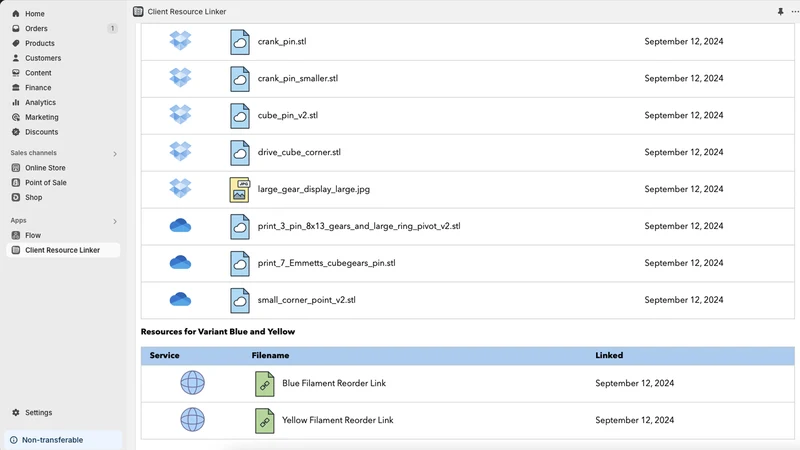Click the file icon beside cube_pin_v2.stl
The height and width of the screenshot is (450, 800).
(x=240, y=116)
